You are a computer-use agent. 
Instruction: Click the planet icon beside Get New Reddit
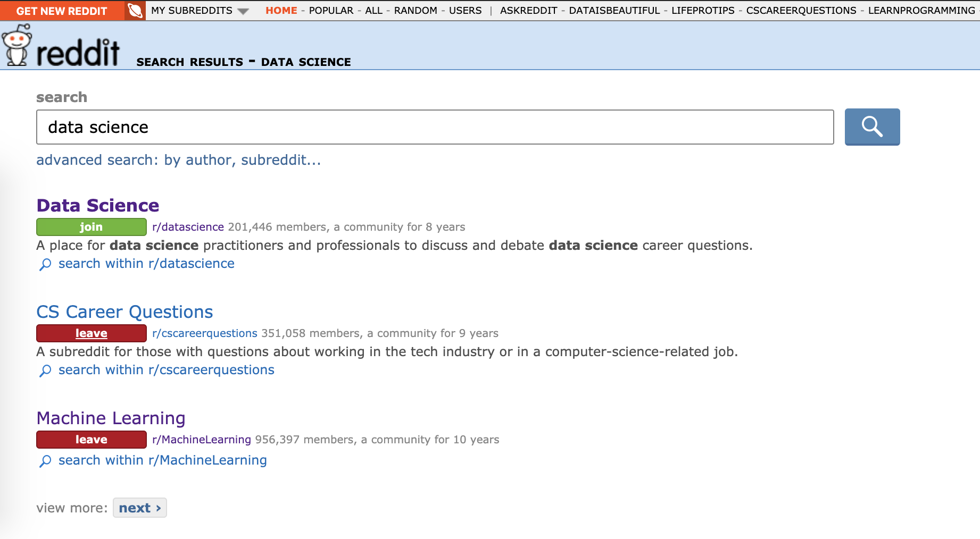point(135,11)
